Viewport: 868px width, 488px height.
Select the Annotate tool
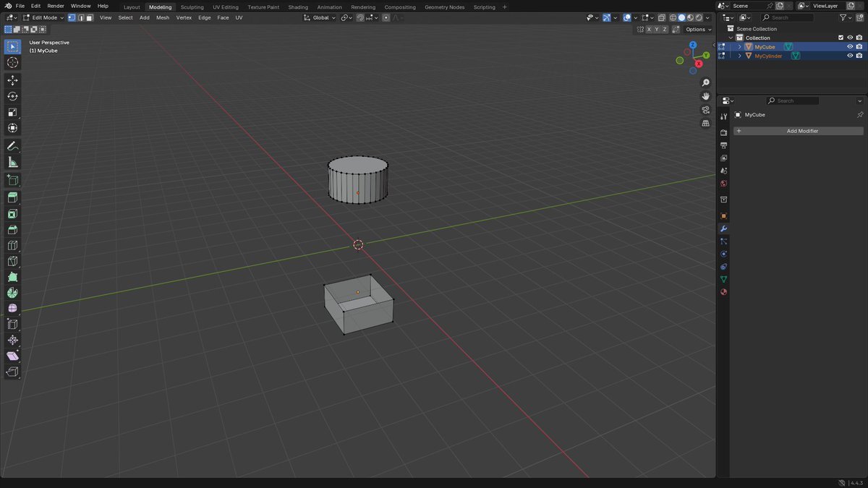click(x=12, y=146)
